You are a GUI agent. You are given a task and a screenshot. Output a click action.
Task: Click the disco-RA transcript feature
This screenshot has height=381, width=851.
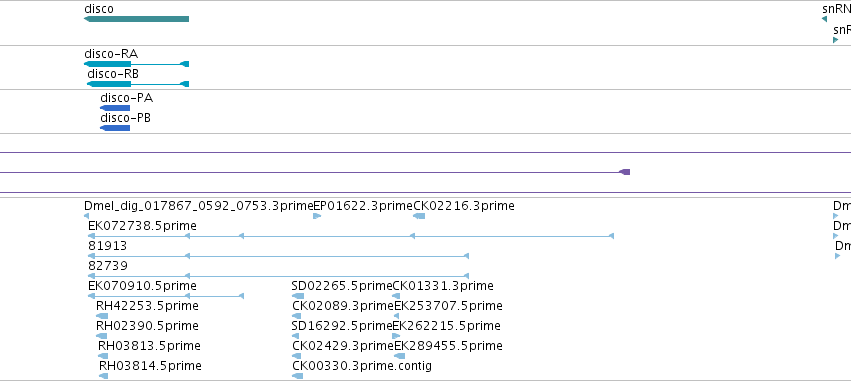point(136,64)
